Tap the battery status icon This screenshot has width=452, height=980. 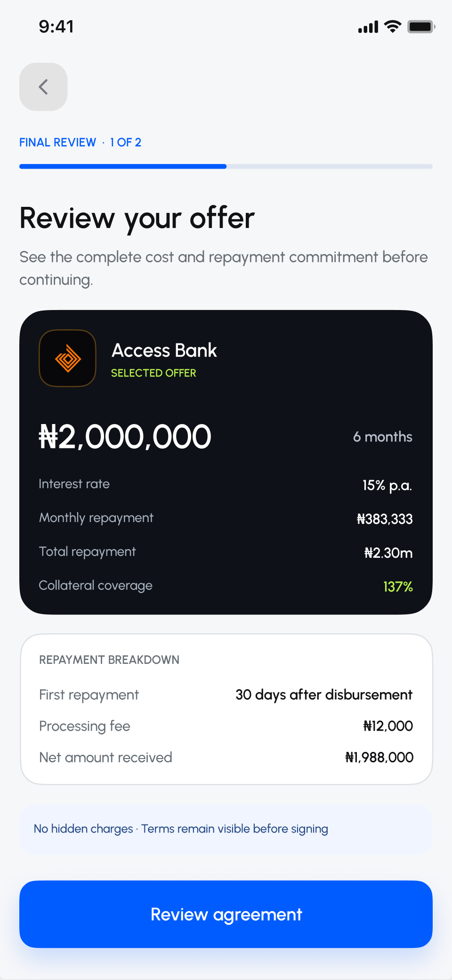(421, 27)
